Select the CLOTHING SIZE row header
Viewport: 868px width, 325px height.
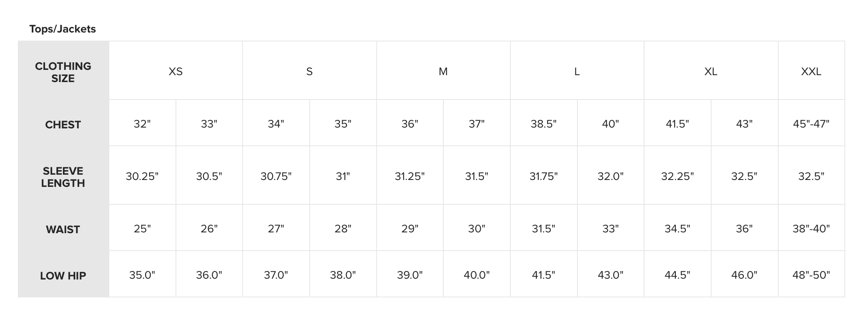click(x=63, y=72)
